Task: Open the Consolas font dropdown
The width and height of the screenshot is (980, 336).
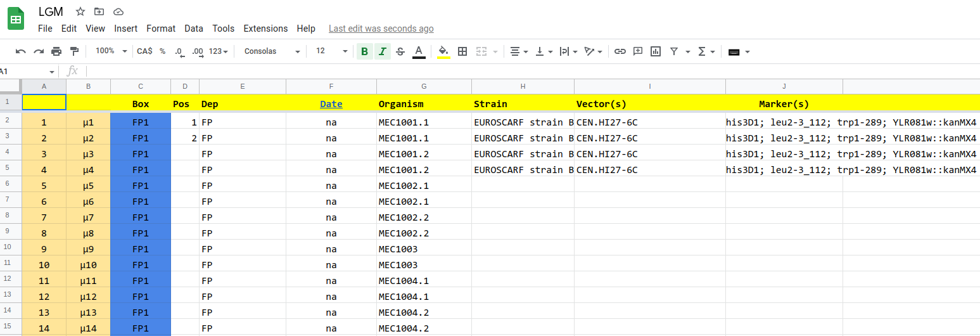Action: (x=271, y=51)
